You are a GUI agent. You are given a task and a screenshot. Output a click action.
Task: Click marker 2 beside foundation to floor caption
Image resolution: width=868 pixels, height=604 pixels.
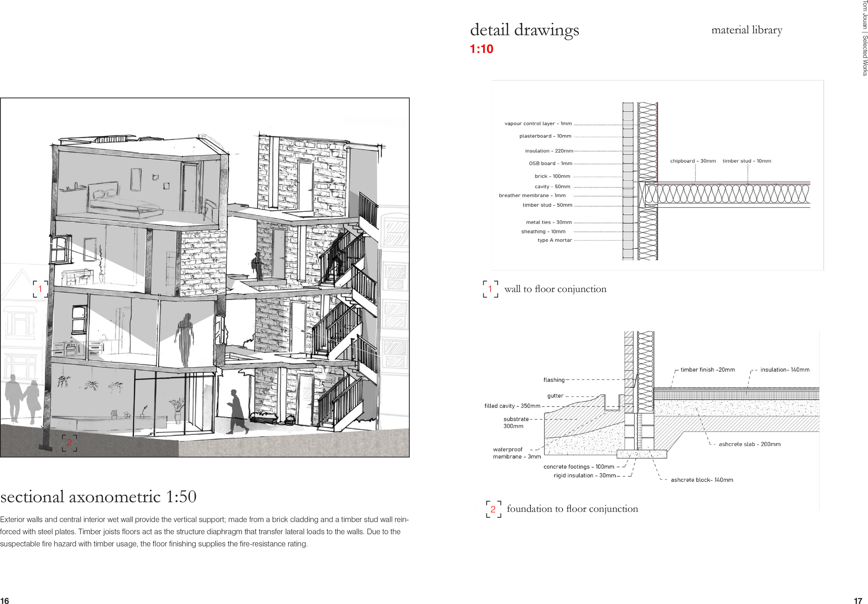pyautogui.click(x=493, y=509)
